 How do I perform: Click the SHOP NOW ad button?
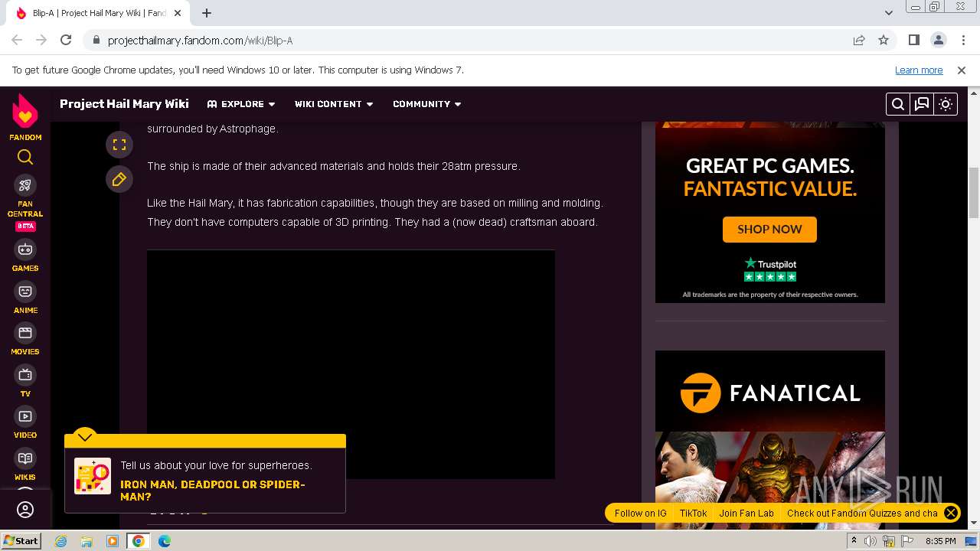click(x=769, y=230)
